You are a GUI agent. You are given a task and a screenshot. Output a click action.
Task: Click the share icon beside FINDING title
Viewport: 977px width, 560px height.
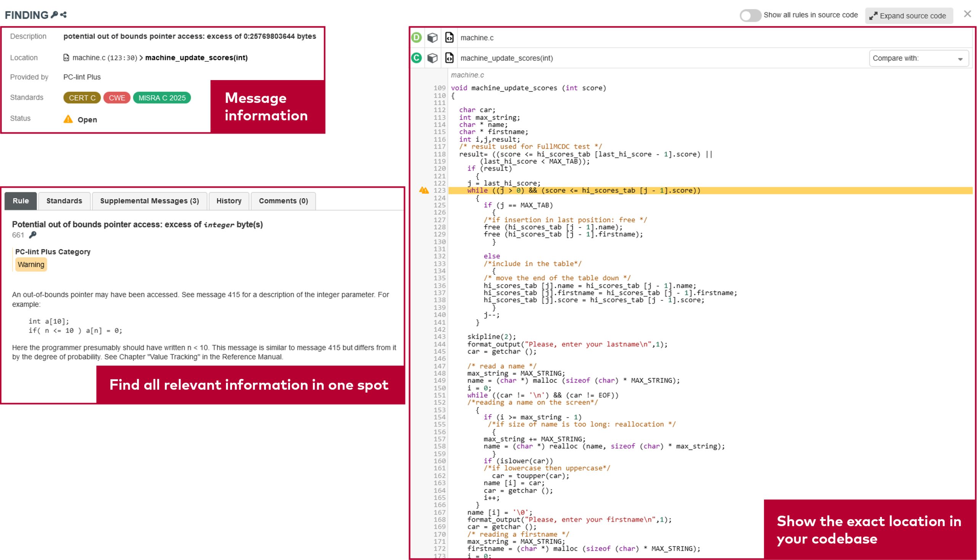pyautogui.click(x=64, y=14)
